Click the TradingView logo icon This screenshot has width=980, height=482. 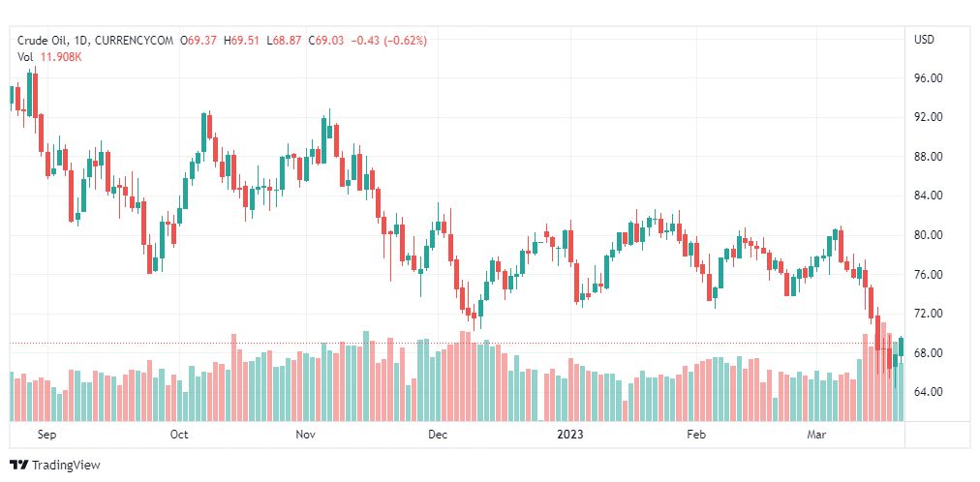tap(18, 466)
